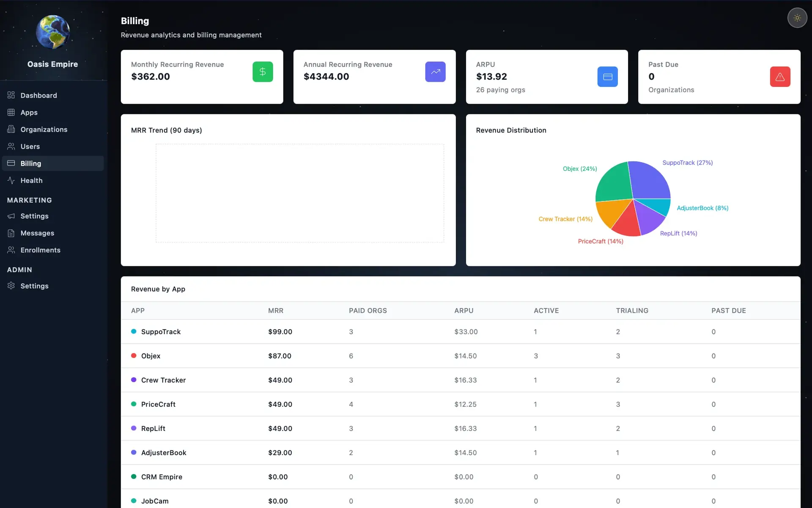Click the PriceCraft (14%) chart label
The image size is (812, 508).
pyautogui.click(x=601, y=241)
